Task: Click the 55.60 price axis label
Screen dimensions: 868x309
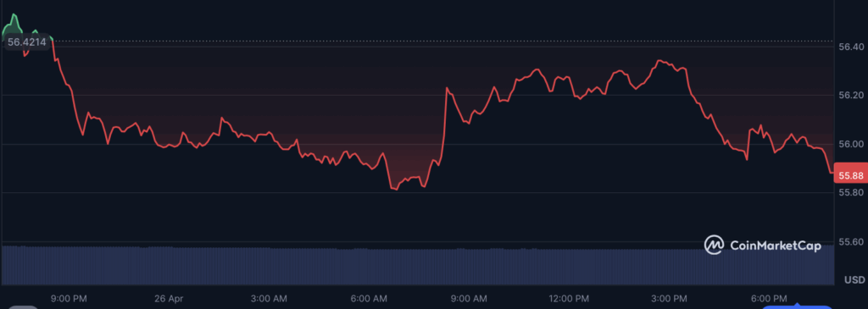Action: 851,242
